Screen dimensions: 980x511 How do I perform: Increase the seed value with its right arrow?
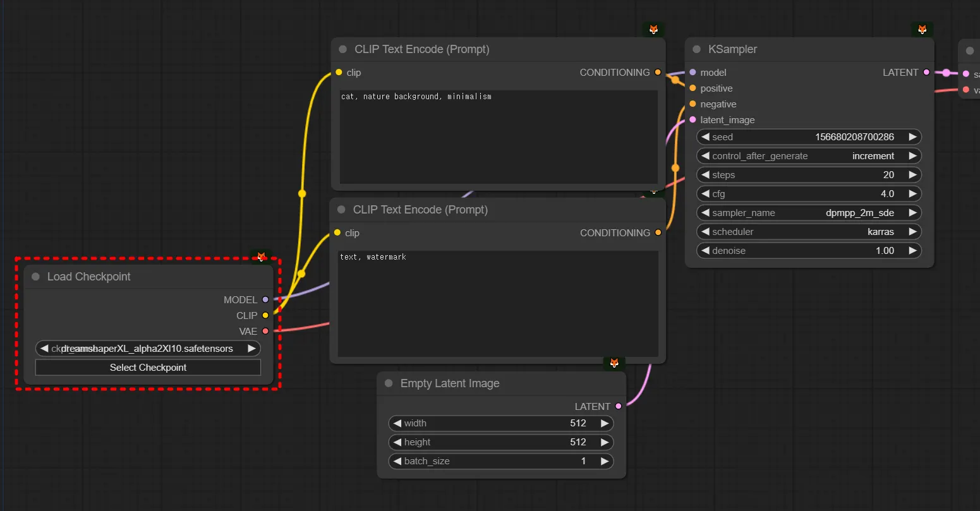click(912, 137)
